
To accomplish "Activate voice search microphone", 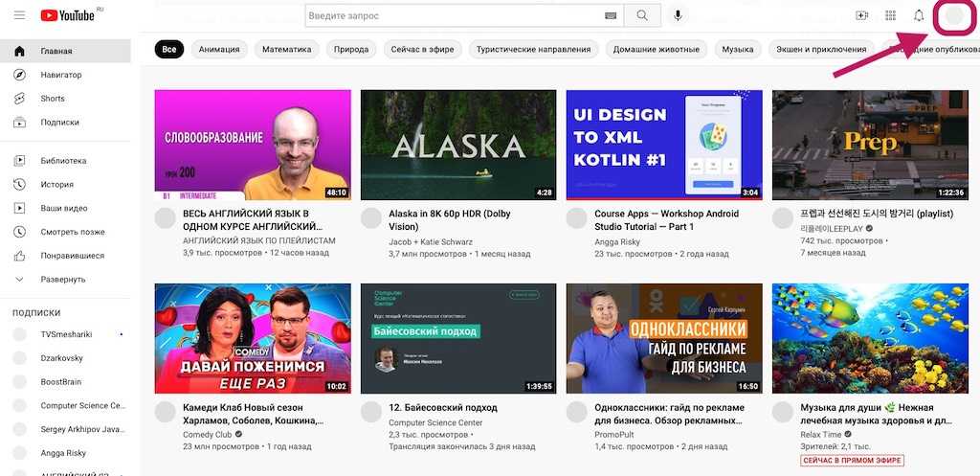I will (x=679, y=15).
